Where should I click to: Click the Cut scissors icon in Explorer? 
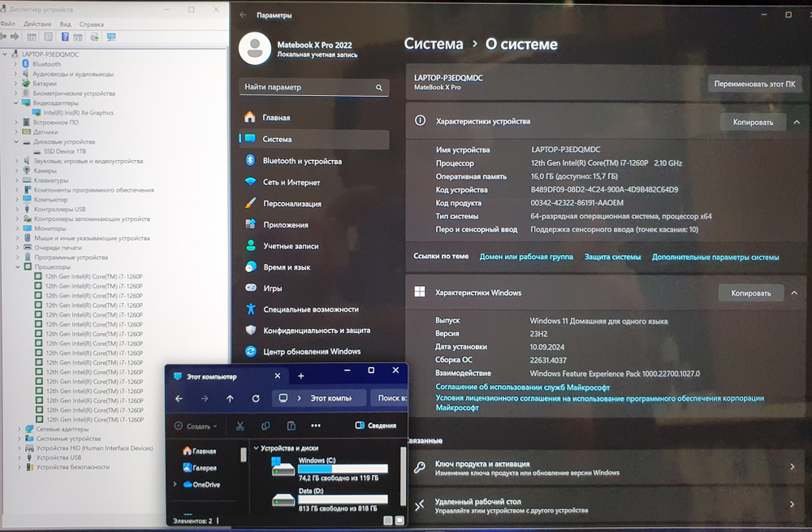tap(241, 426)
